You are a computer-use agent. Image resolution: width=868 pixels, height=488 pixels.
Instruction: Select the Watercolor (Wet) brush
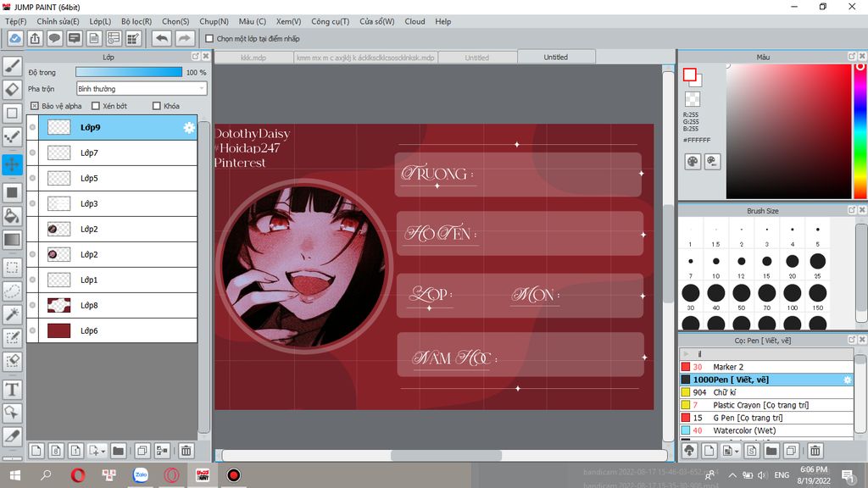click(x=766, y=430)
